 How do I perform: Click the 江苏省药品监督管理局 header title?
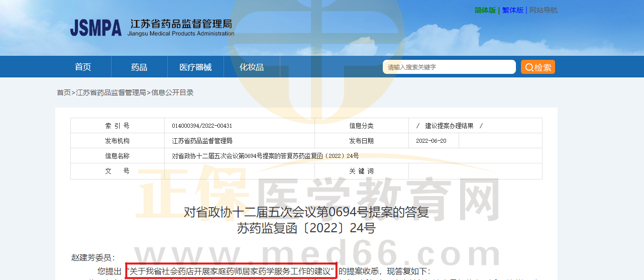coord(181,24)
